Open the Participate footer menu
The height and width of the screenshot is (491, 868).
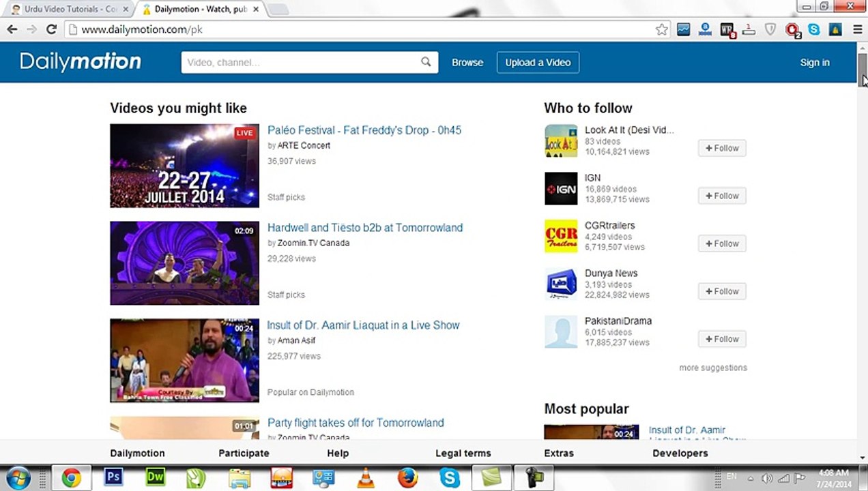click(244, 453)
